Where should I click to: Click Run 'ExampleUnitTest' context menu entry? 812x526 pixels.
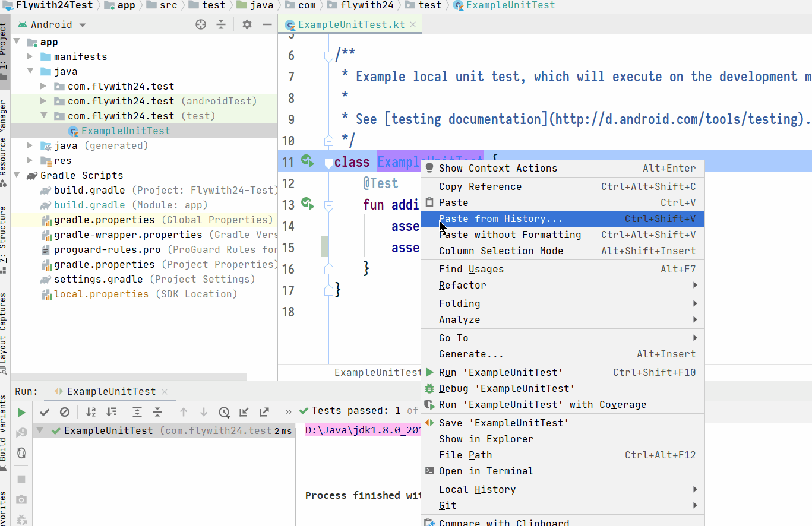[x=563, y=372]
